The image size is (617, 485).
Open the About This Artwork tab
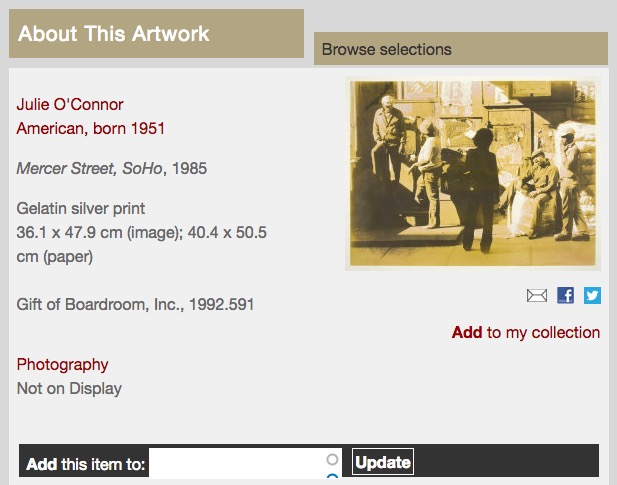click(156, 33)
